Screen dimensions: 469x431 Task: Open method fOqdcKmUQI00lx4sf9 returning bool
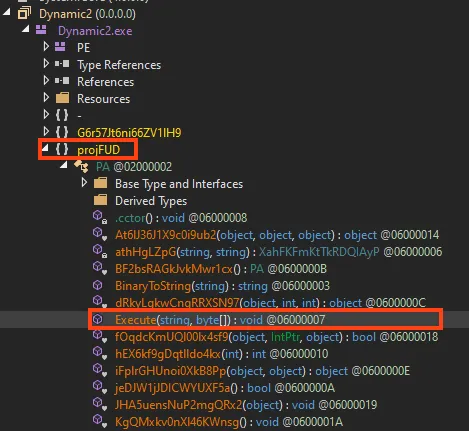click(x=277, y=337)
